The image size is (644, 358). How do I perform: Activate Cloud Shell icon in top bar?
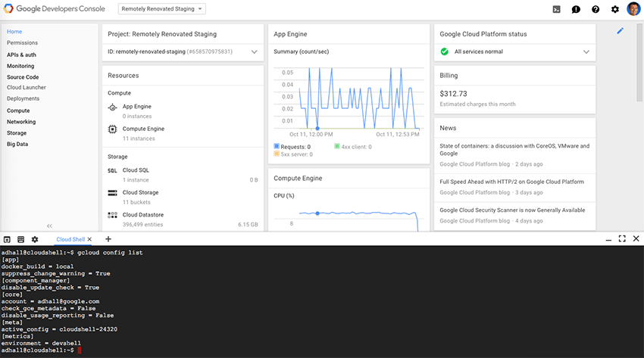(x=557, y=9)
